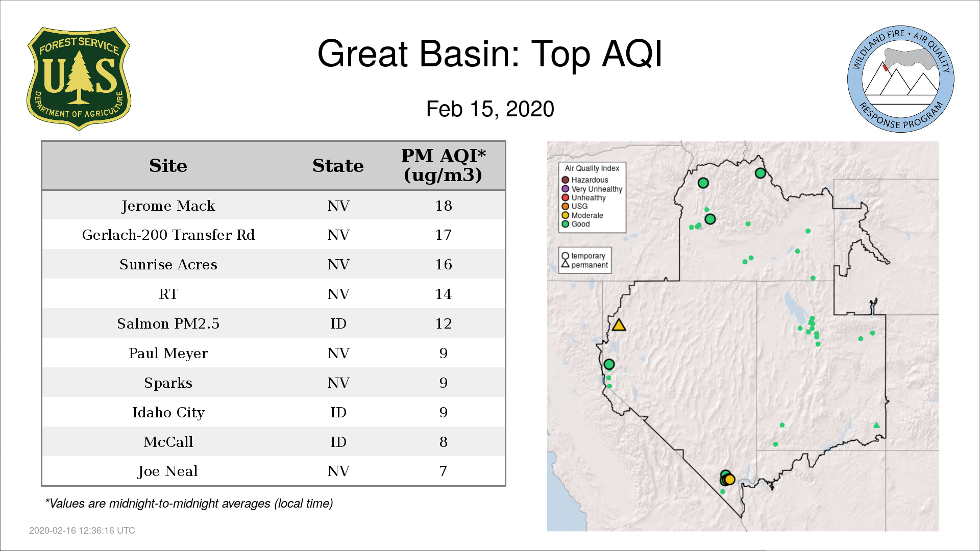
Task: Click the small green triangle marker in eastern Utah
Action: click(x=876, y=425)
